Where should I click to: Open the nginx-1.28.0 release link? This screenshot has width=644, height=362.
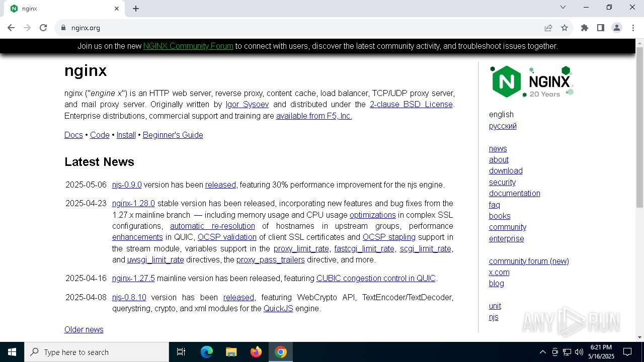tap(133, 203)
